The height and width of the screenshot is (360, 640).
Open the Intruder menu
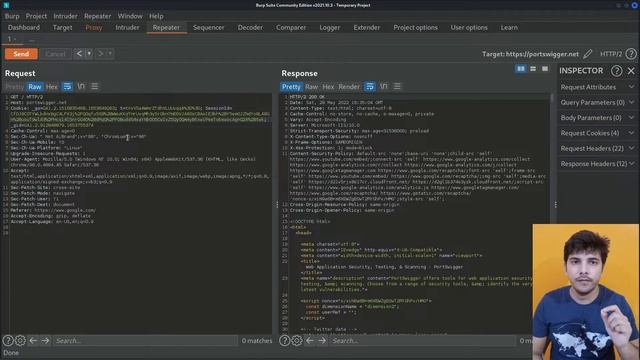65,16
